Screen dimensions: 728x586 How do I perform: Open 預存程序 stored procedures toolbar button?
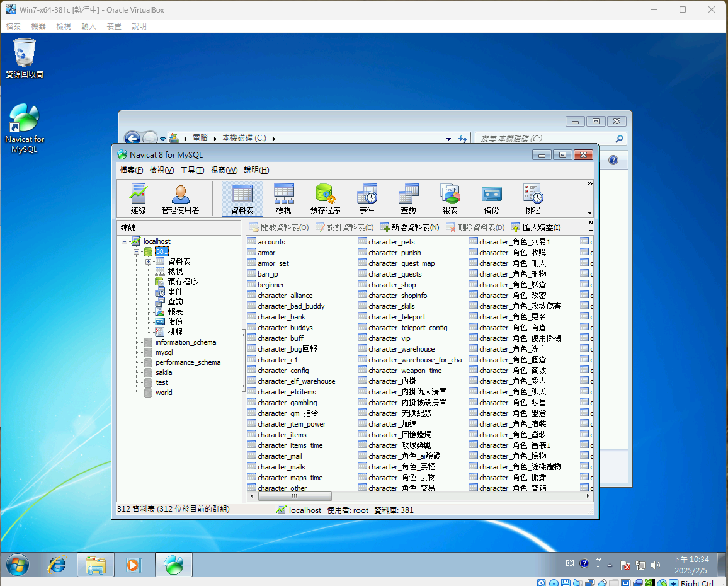(x=325, y=199)
